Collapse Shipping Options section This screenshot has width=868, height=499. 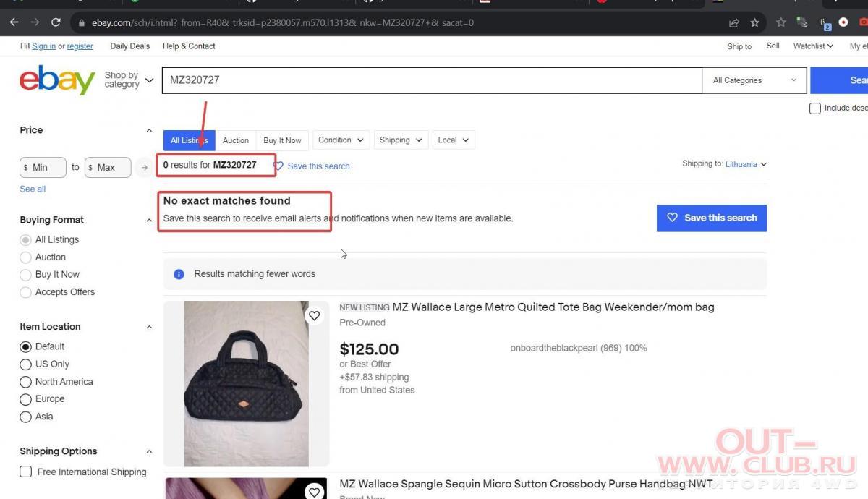point(149,452)
